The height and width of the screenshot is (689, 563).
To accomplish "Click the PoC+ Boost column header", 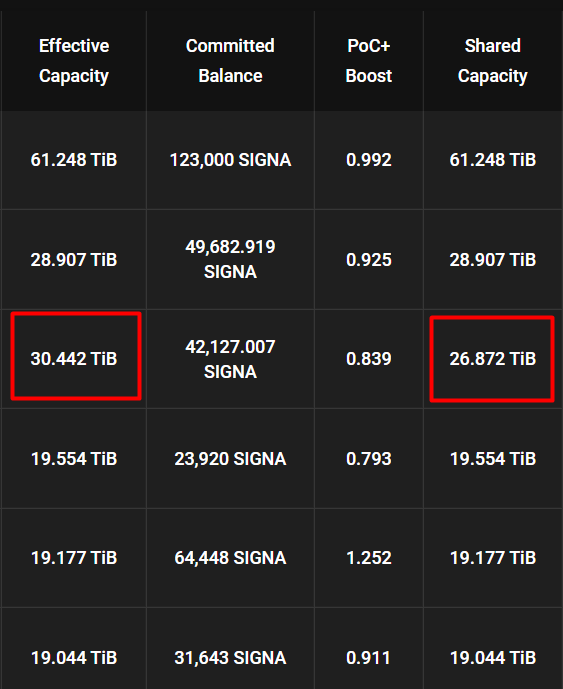I will (x=369, y=61).
